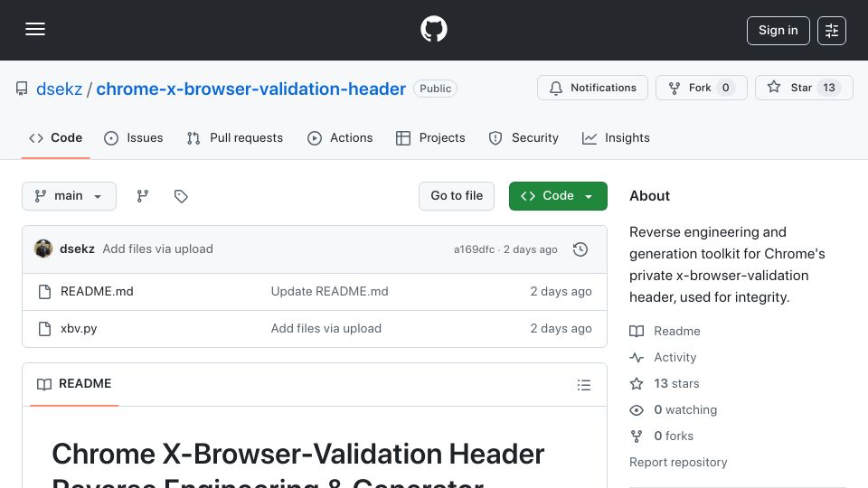
Task: Click Report repository link
Action: coord(678,462)
